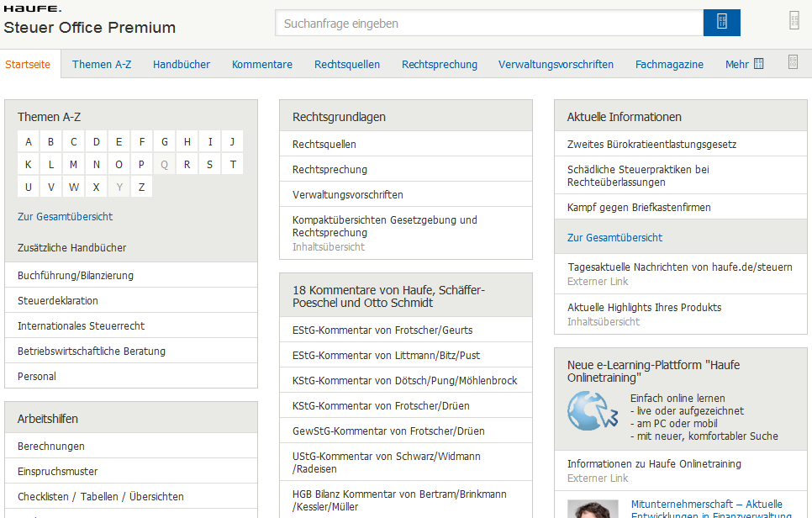The height and width of the screenshot is (518, 812).
Task: Switch to the Handbücher tab
Action: pyautogui.click(x=182, y=64)
